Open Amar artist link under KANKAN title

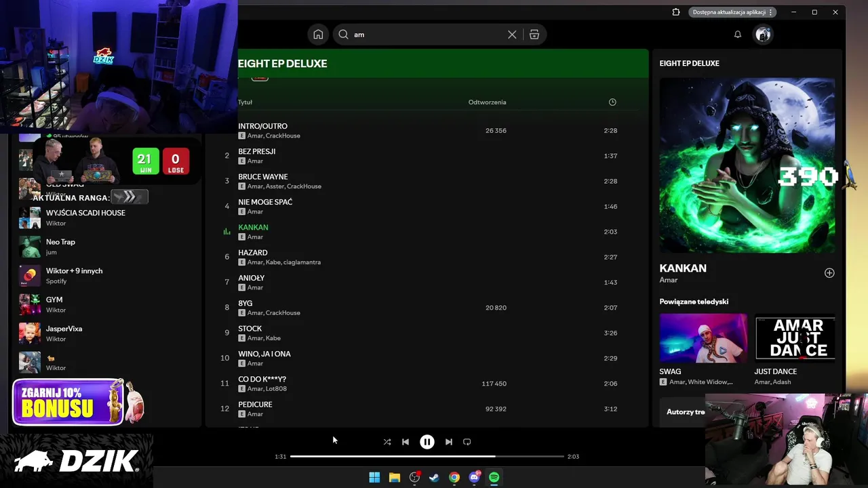pyautogui.click(x=669, y=280)
